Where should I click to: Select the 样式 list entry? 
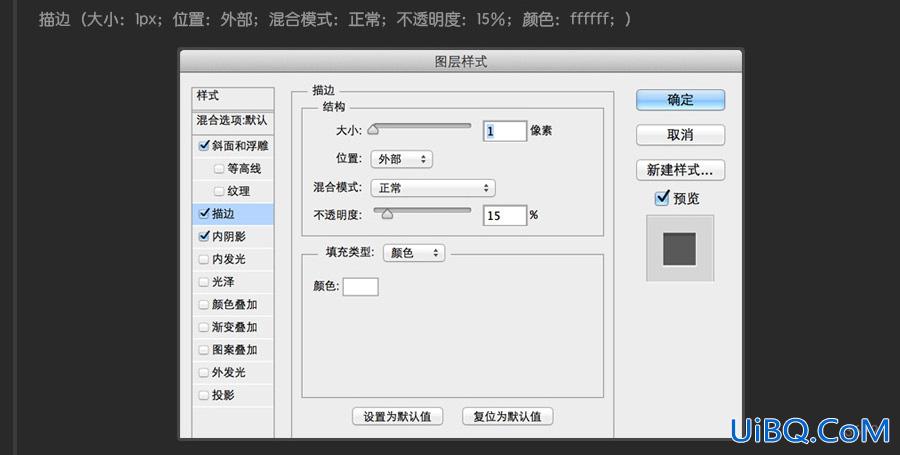coord(233,96)
